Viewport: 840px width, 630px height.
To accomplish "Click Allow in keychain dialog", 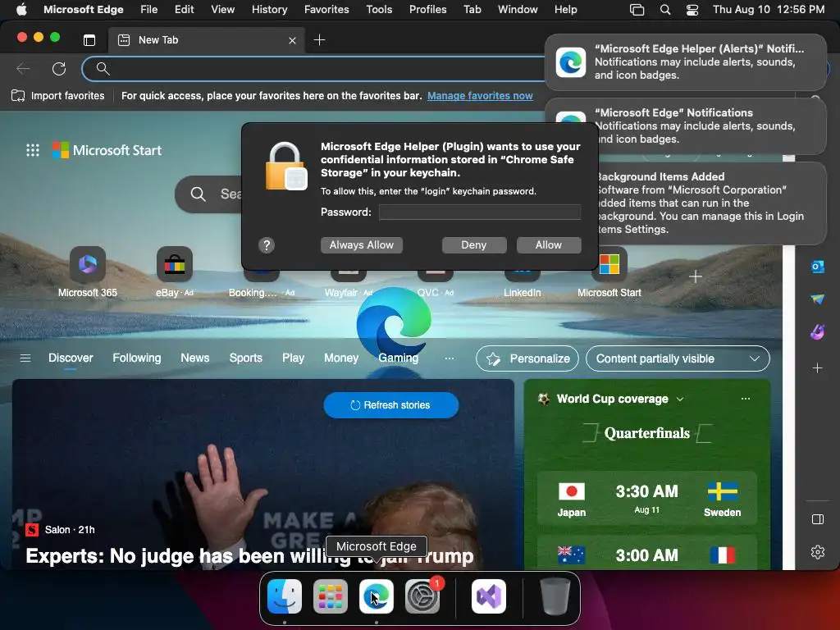I will tap(549, 244).
